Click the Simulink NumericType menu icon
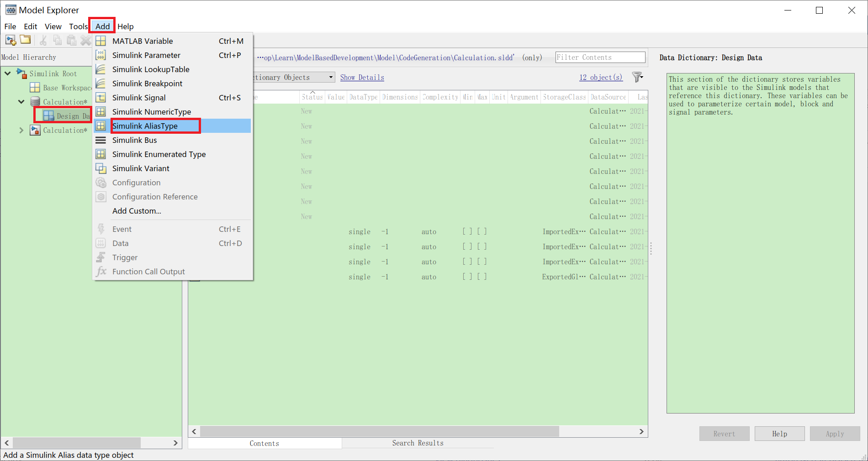The width and height of the screenshot is (868, 461). [x=101, y=112]
